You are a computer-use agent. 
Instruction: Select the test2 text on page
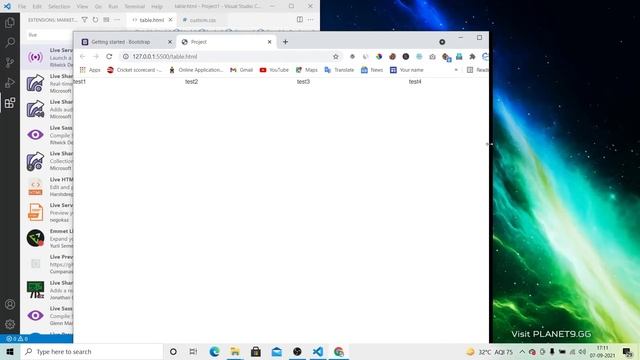[x=191, y=82]
